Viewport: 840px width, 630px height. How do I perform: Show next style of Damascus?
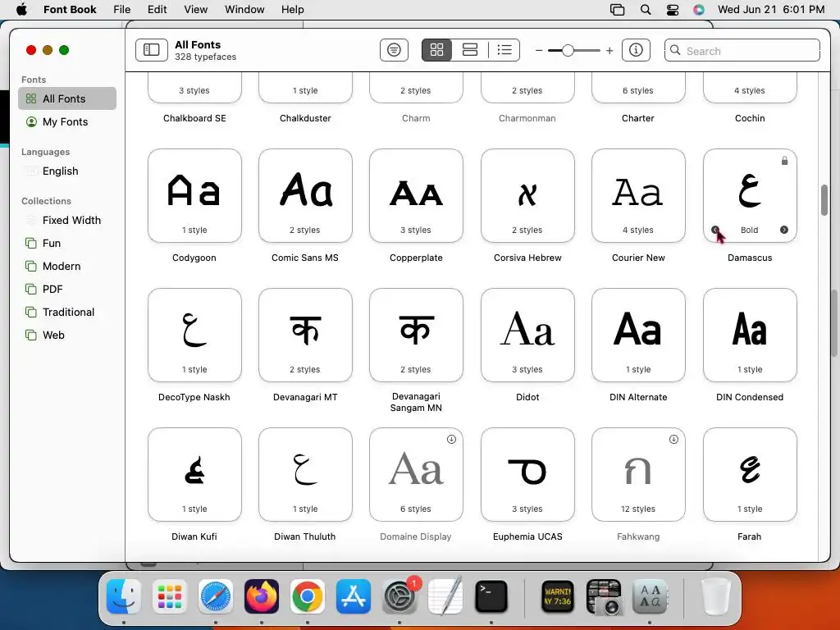pyautogui.click(x=784, y=230)
